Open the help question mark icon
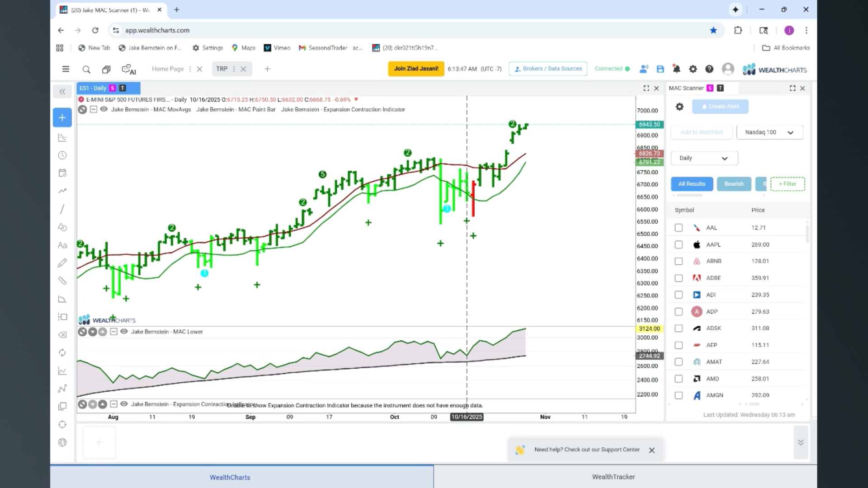The image size is (868, 488). [709, 69]
